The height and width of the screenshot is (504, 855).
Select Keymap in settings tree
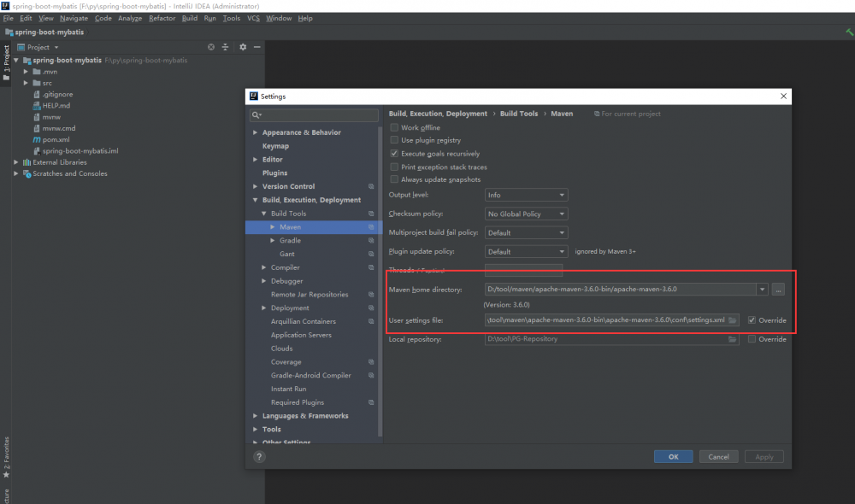pyautogui.click(x=275, y=146)
